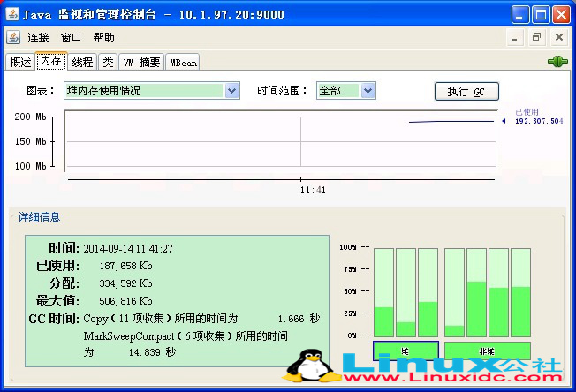This screenshot has height=392, width=576.
Task: Go to the VM 摘要 tab
Action: [142, 62]
